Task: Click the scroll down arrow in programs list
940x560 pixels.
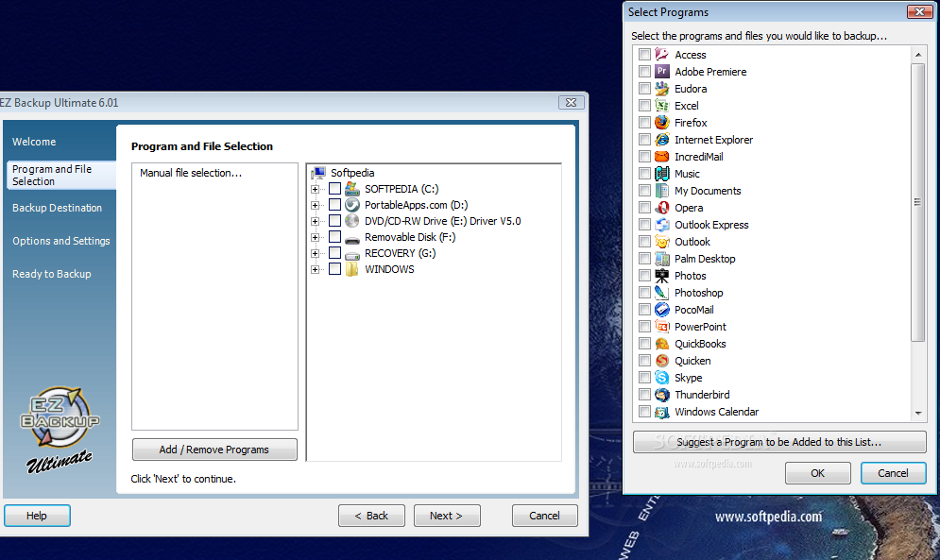Action: pos(918,413)
